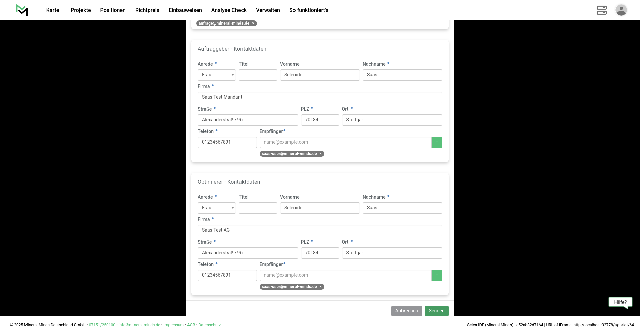
Task: Click the Optimierer Empfänger email field
Action: coord(345,275)
